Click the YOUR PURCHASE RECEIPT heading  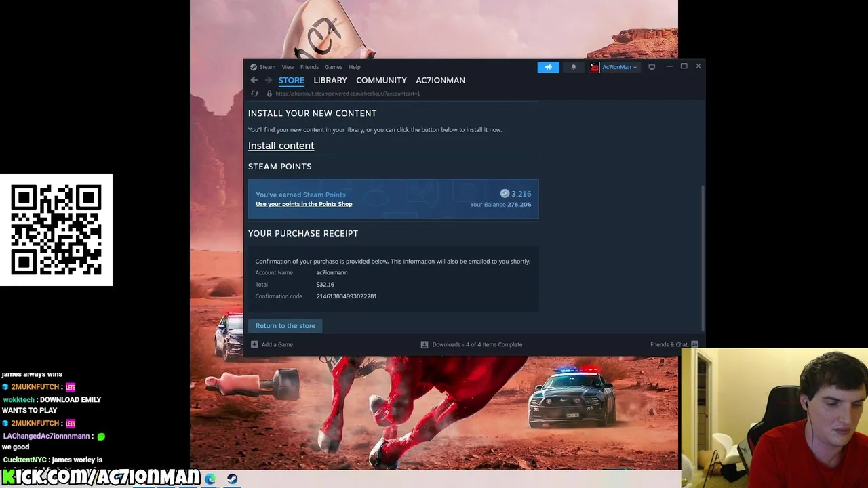pyautogui.click(x=303, y=233)
